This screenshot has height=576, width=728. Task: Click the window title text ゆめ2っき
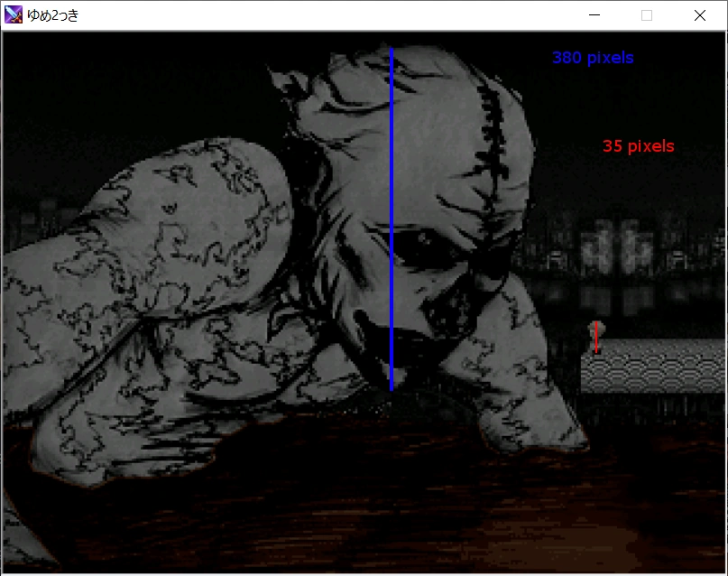tap(53, 15)
